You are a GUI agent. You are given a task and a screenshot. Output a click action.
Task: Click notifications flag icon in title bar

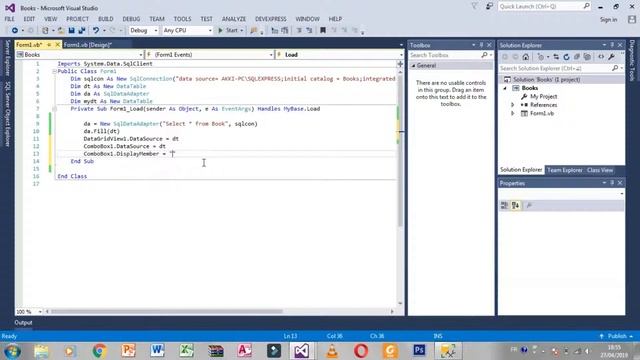474,7
